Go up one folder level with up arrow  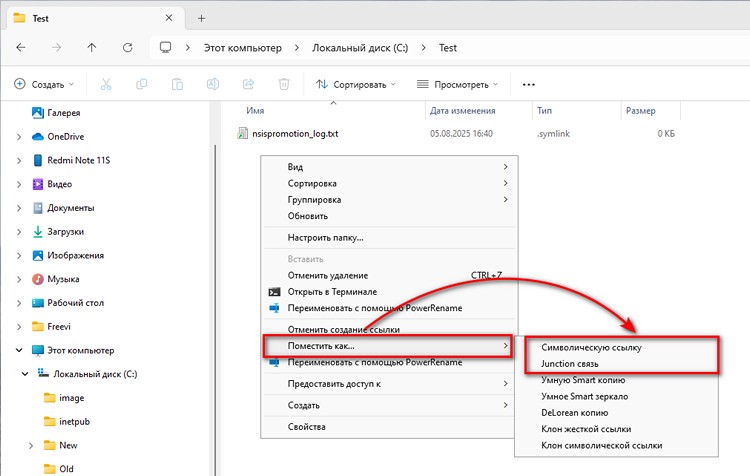click(92, 47)
